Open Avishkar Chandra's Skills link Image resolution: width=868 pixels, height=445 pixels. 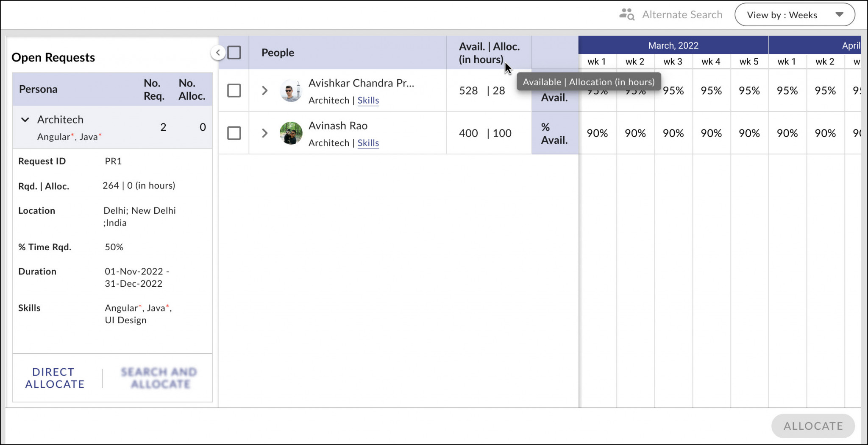(x=368, y=100)
